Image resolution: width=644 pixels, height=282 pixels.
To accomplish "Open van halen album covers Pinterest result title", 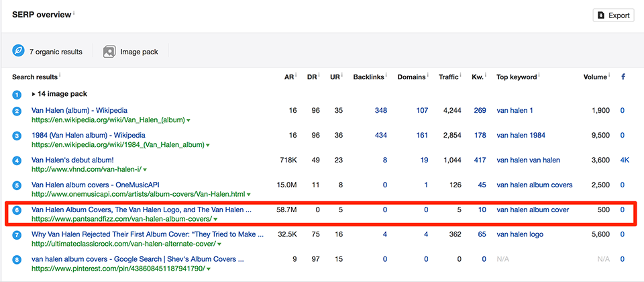I will [138, 259].
